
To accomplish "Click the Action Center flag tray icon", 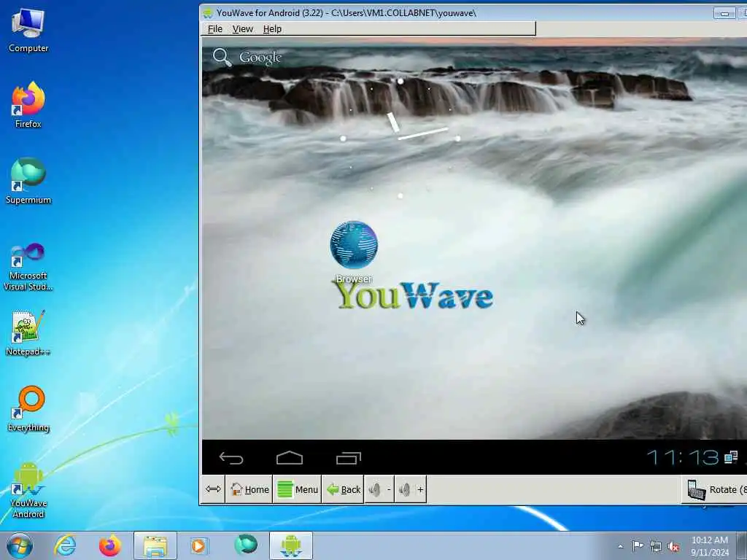I will [x=638, y=545].
